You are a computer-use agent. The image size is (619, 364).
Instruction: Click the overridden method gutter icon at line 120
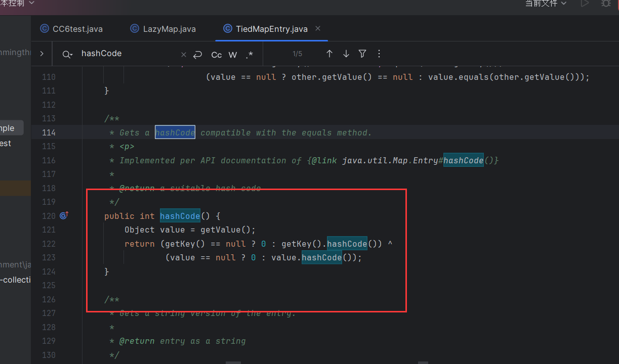coord(64,215)
